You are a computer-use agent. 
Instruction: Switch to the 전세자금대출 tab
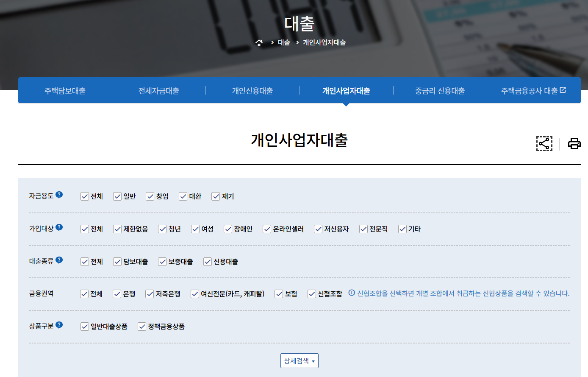pyautogui.click(x=158, y=90)
